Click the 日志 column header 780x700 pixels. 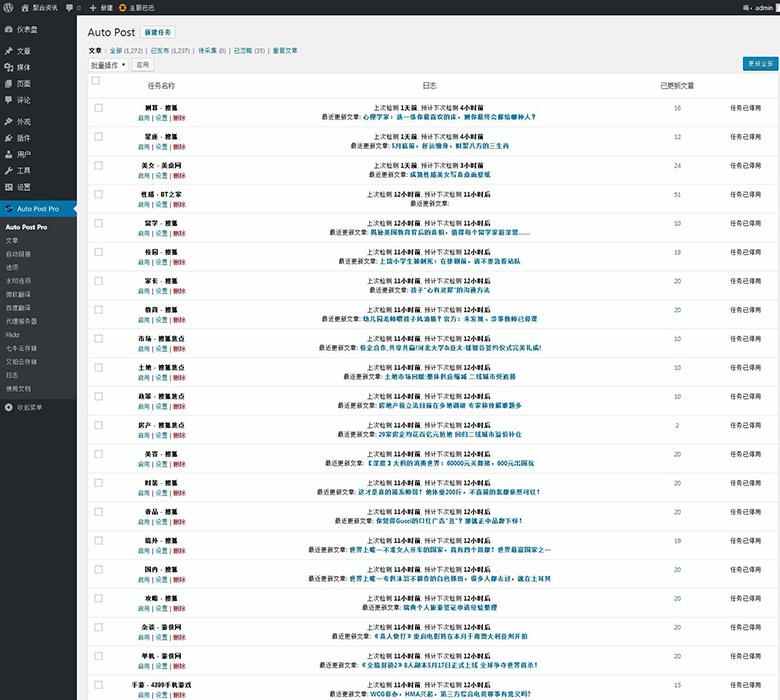[429, 86]
